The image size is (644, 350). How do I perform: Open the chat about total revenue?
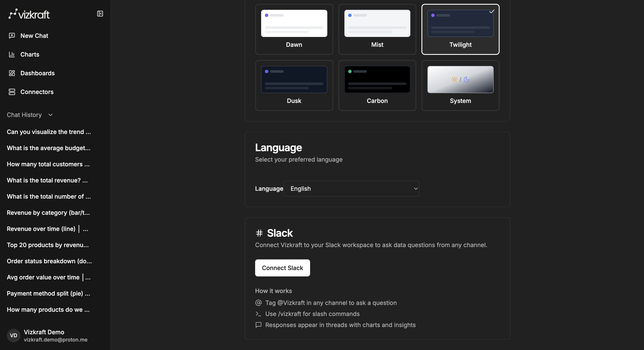[47, 180]
